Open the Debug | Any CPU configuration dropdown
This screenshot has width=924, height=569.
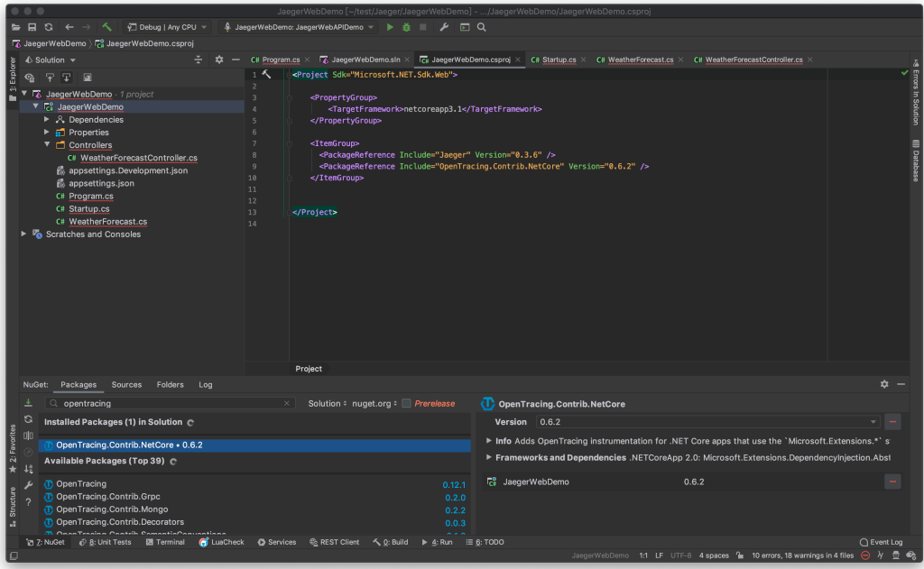pyautogui.click(x=167, y=27)
